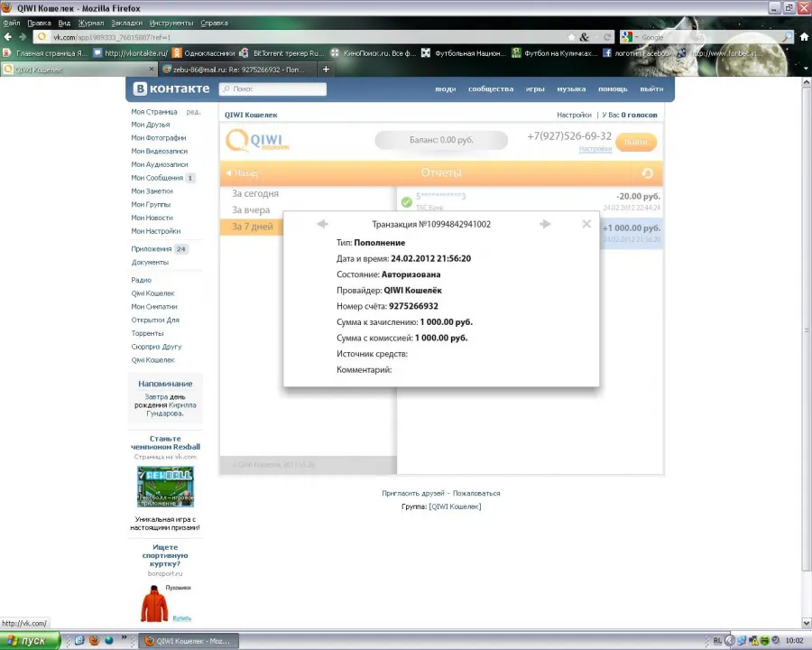The height and width of the screenshot is (650, 812).
Task: Go to Мои Фотографии
Action: click(x=159, y=138)
